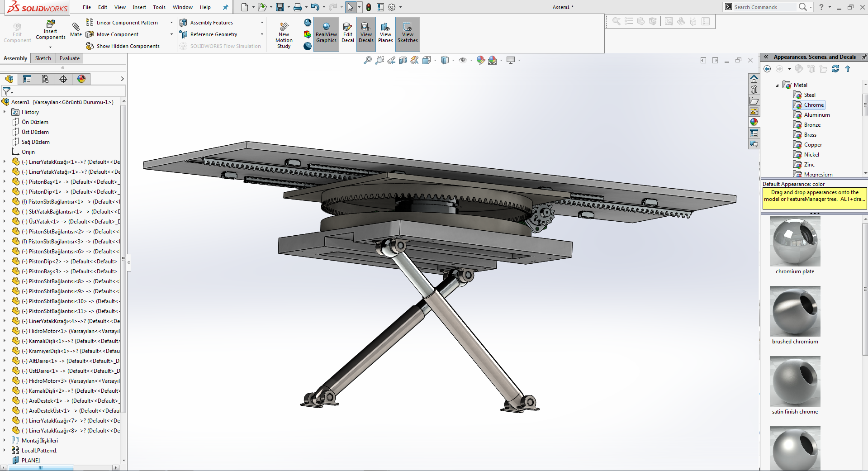868x471 pixels.
Task: Click the task pane Home icon
Action: click(754, 79)
